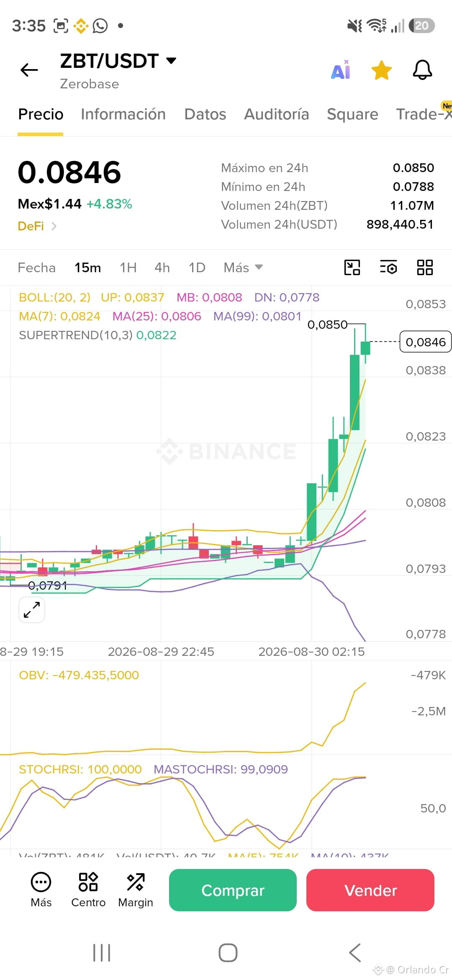Switch to Datos tab
This screenshot has width=452, height=980.
205,114
